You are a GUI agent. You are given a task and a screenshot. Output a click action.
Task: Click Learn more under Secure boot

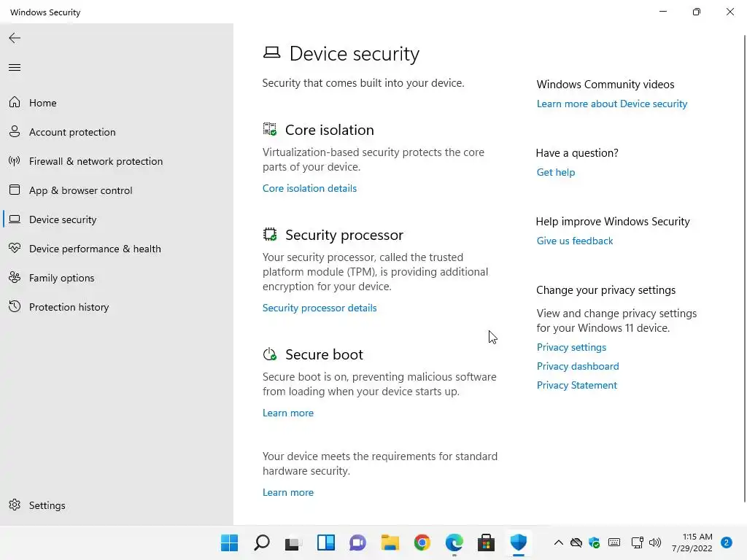pos(287,413)
